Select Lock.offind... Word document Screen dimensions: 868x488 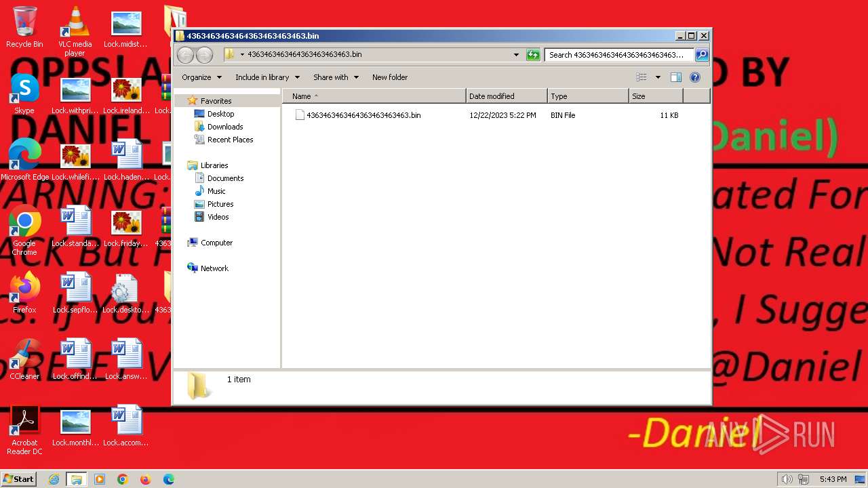click(75, 360)
